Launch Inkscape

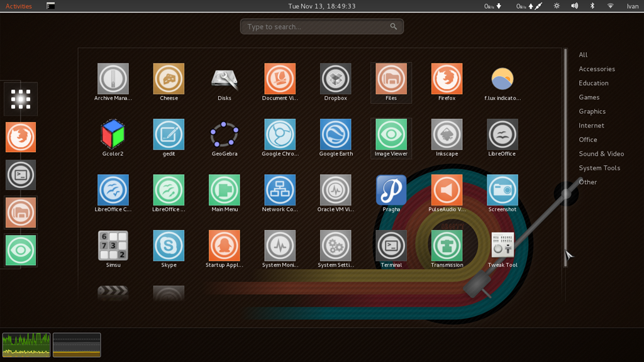coord(447,138)
